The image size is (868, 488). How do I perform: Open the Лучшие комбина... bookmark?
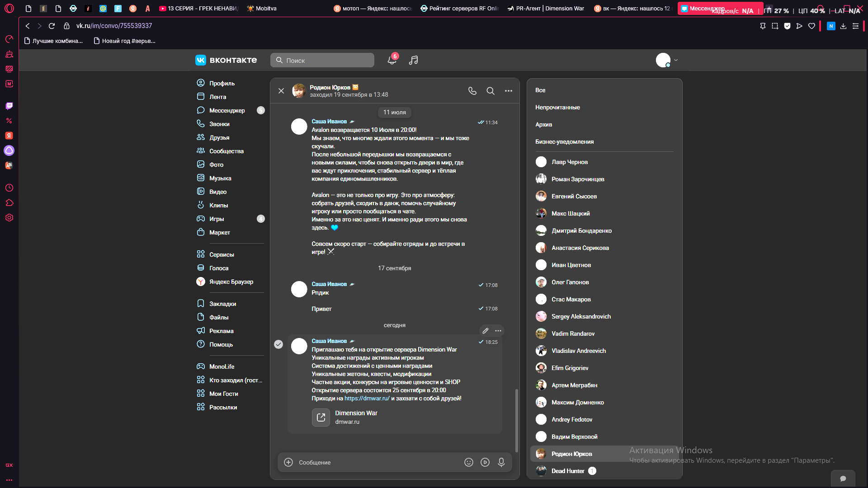[x=53, y=41]
